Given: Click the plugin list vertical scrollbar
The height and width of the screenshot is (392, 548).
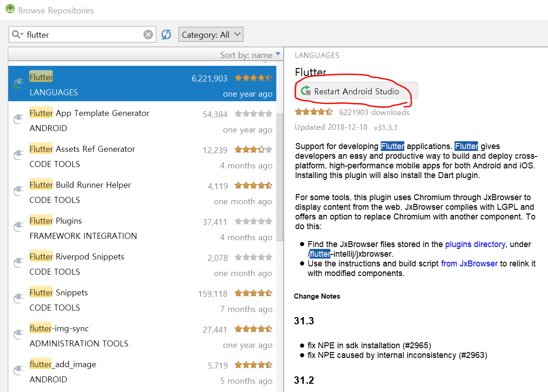Looking at the screenshot, I should pyautogui.click(x=280, y=177).
